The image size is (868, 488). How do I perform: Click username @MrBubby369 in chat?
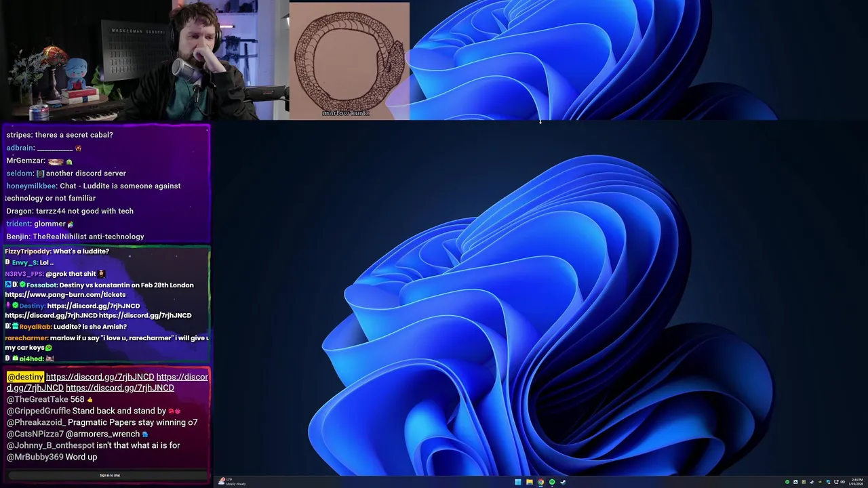pyautogui.click(x=35, y=457)
